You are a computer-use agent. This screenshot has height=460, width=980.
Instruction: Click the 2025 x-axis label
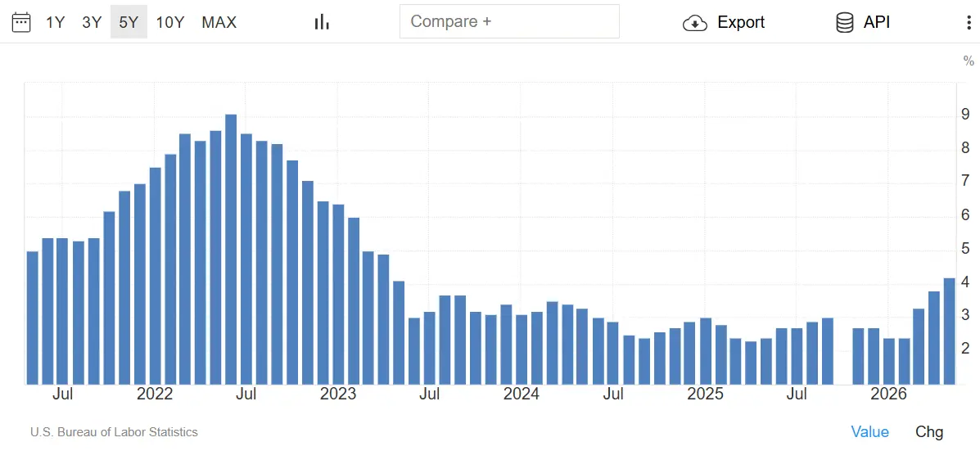click(x=705, y=395)
